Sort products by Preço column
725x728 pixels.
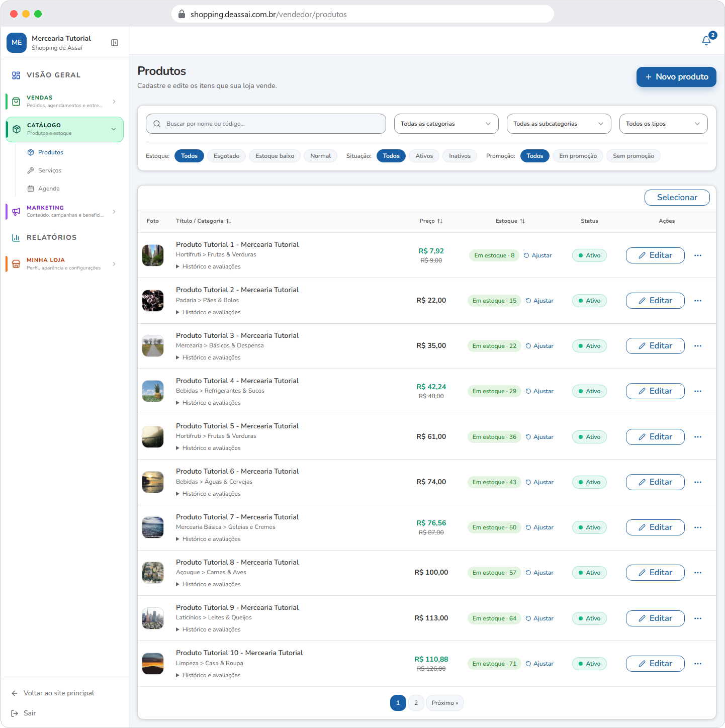(431, 221)
